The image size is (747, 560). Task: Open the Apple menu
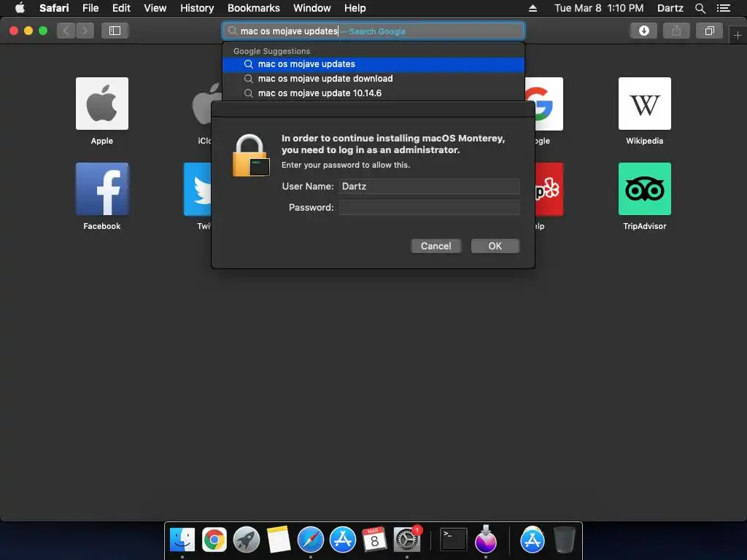(x=20, y=8)
